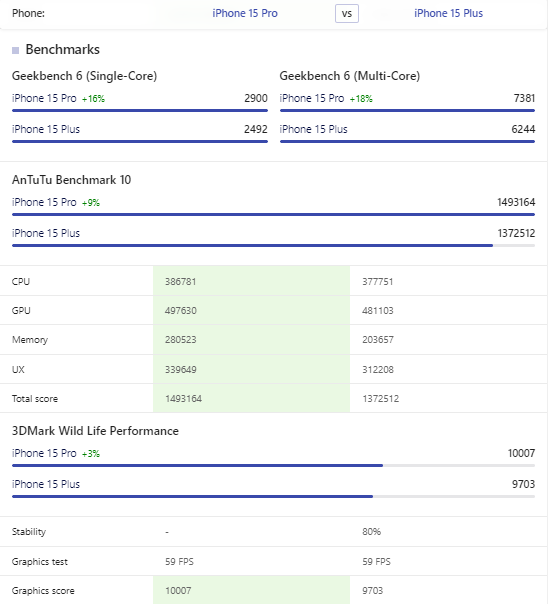The height and width of the screenshot is (604, 548).
Task: Click the 3DMark bar score 10007
Action: [x=521, y=453]
